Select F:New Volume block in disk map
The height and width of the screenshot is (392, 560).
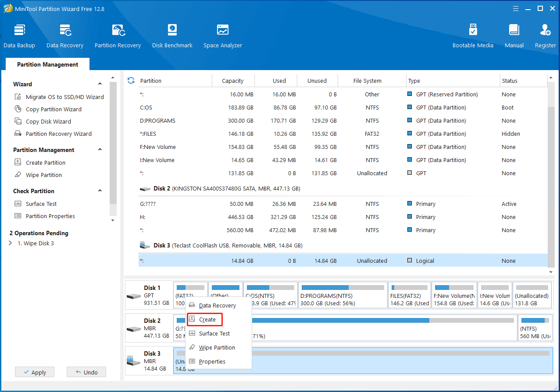pos(454,295)
